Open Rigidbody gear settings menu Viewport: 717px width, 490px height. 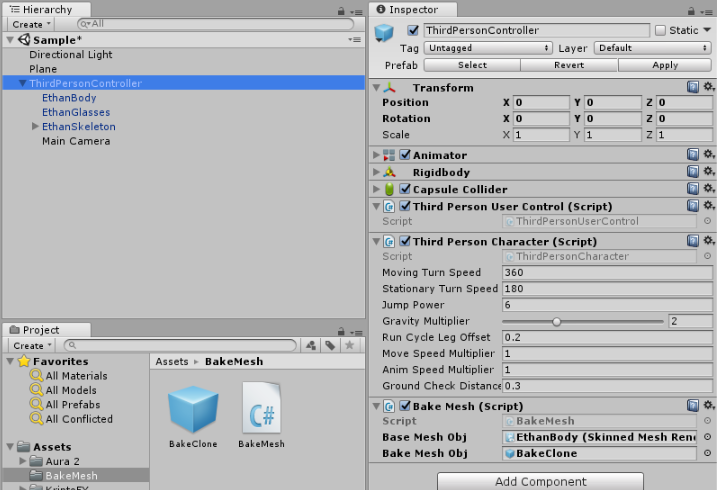[x=708, y=171]
